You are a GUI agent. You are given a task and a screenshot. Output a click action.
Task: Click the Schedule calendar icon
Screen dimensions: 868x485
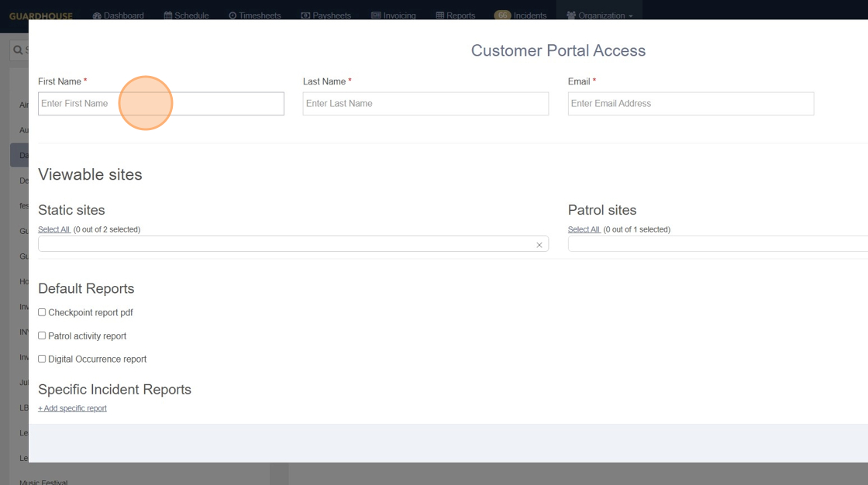click(x=167, y=15)
